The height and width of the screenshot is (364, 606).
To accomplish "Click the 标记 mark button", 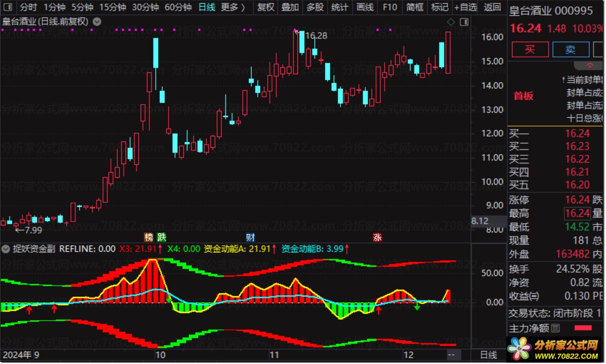I will click(x=439, y=7).
